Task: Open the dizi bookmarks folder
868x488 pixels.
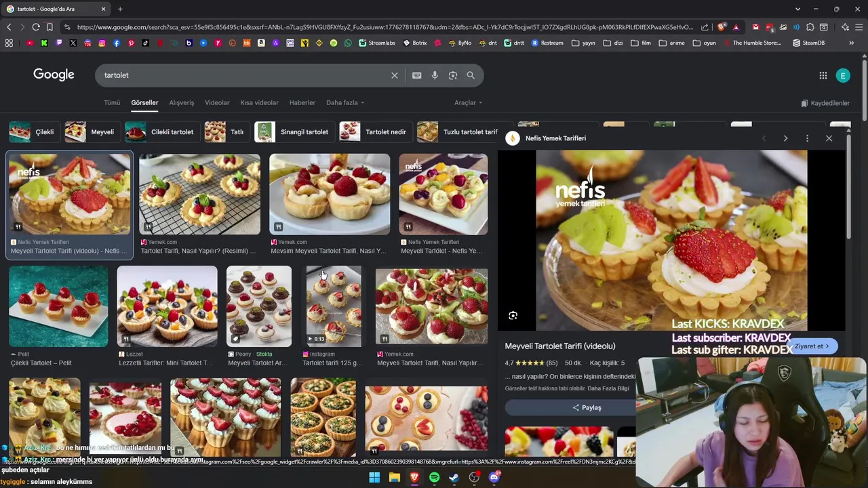Action: (612, 43)
